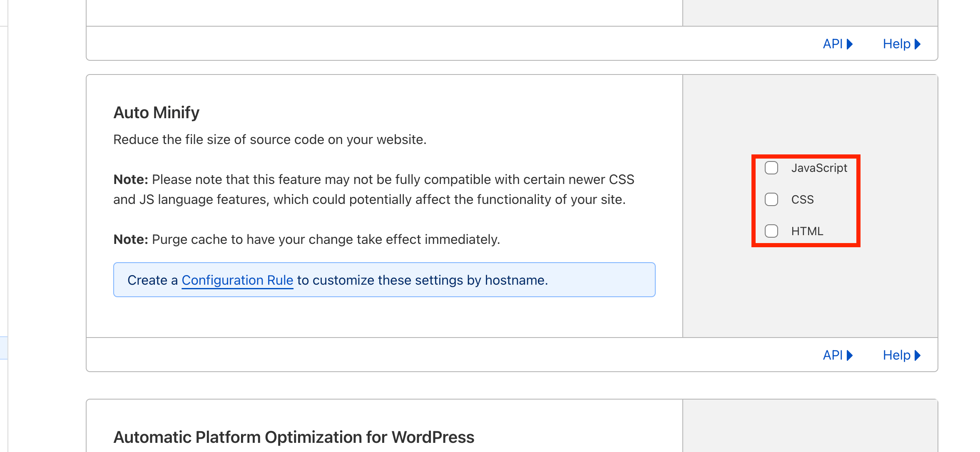Screen dimensions: 980x452
Task: Expand Help section under Auto Minify
Action: (901, 355)
